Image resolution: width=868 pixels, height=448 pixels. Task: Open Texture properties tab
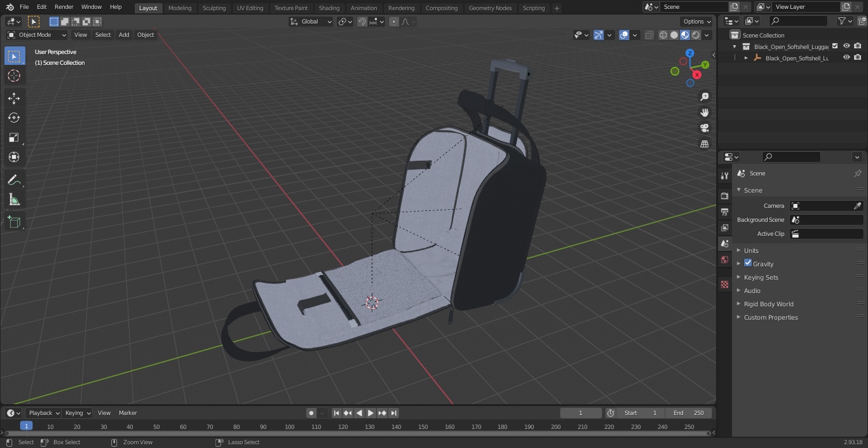[724, 284]
